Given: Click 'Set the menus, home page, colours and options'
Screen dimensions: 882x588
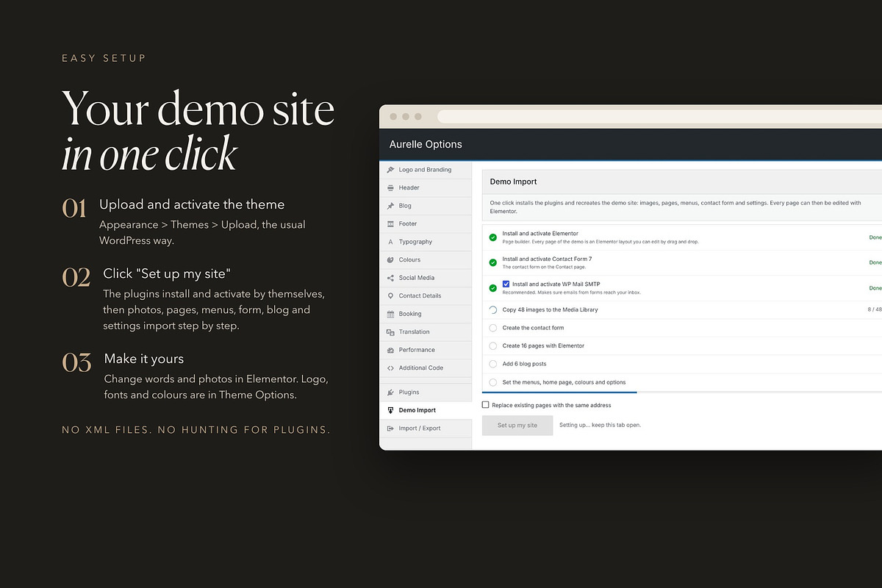Looking at the screenshot, I should (564, 382).
